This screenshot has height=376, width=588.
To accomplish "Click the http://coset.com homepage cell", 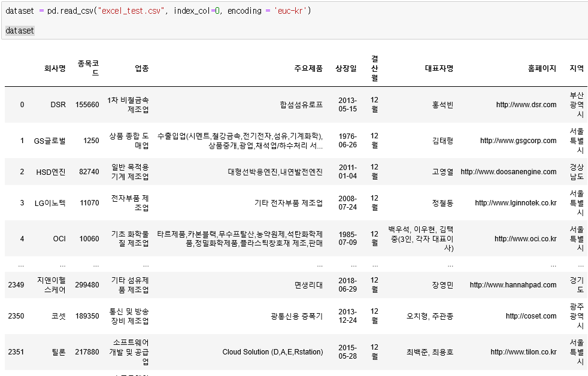I will 531,316.
